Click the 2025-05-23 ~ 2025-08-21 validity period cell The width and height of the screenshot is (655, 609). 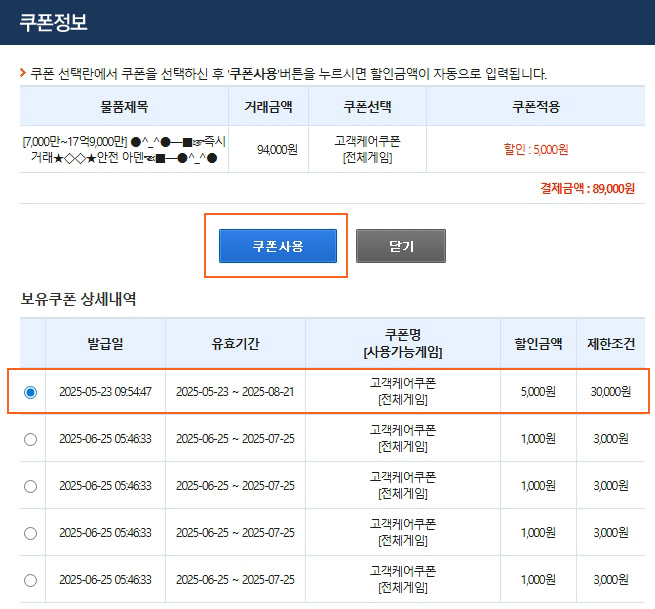coord(235,392)
